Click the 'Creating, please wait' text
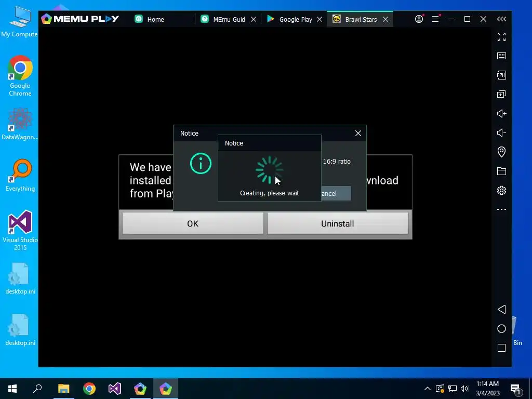Screen dimensions: 532x399 pos(270,193)
